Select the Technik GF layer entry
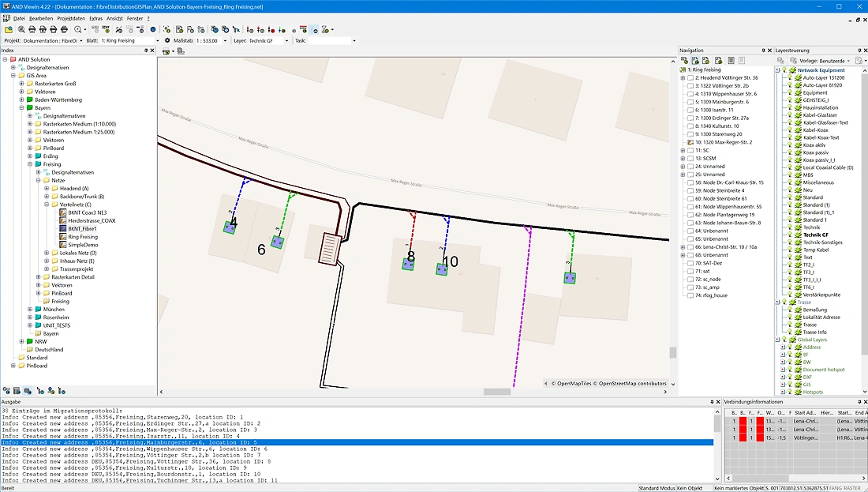Viewport: 868px width, 492px height. click(815, 235)
